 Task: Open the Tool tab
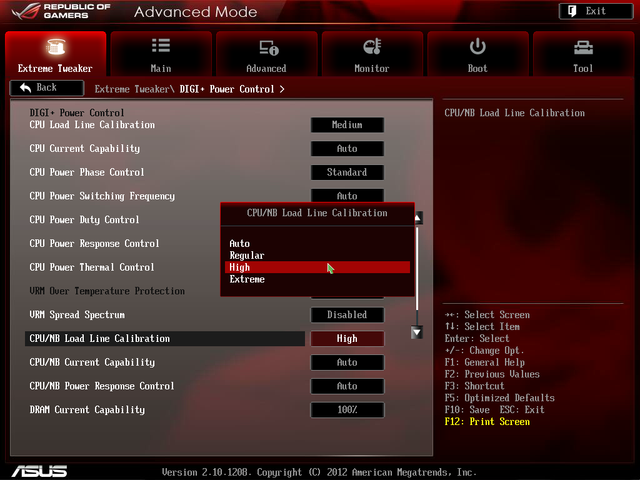583,53
